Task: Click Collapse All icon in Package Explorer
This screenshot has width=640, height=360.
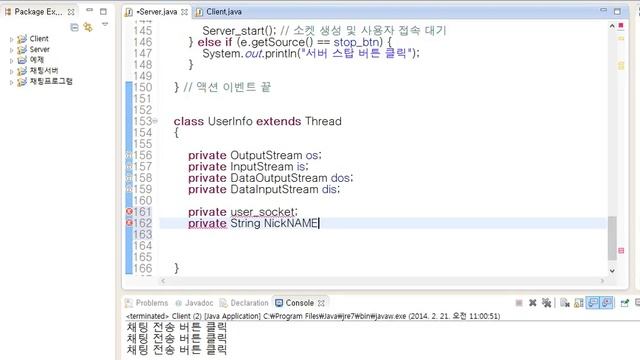Action: tap(74, 27)
